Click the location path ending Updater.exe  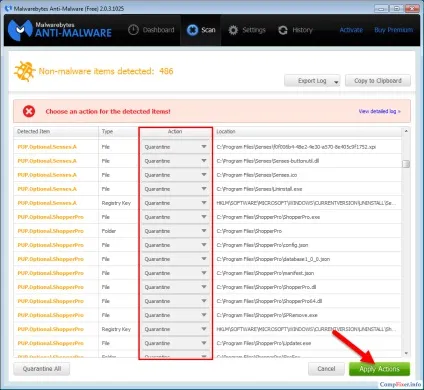264,343
